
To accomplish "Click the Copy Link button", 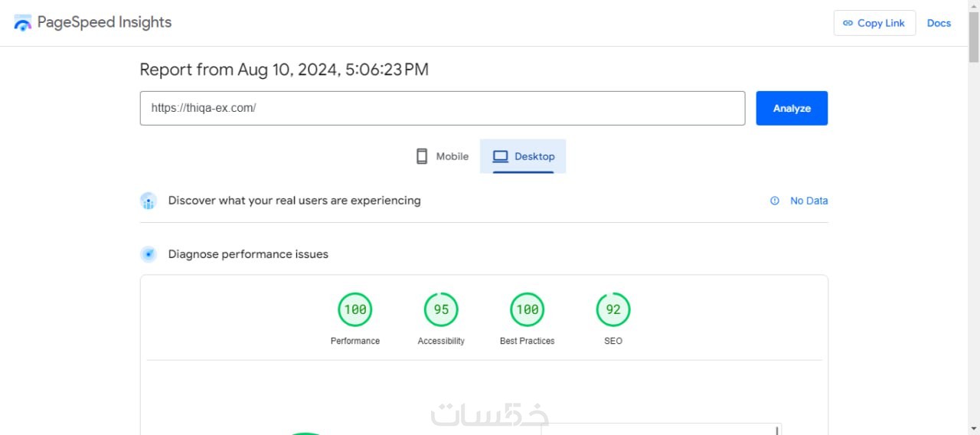I will coord(874,23).
